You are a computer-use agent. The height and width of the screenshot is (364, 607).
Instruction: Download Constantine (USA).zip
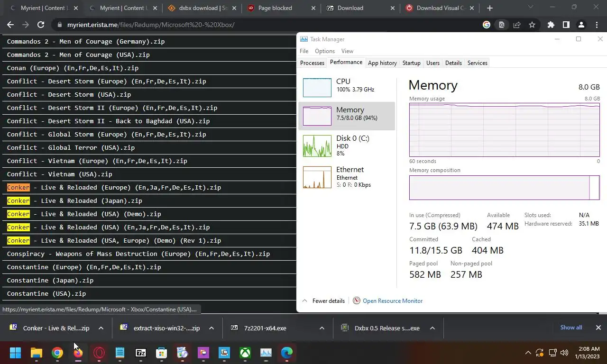click(x=46, y=294)
